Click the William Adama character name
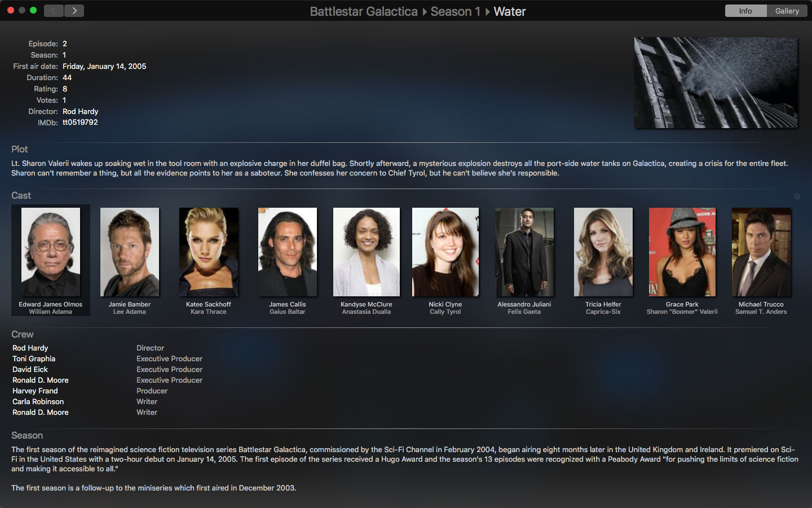The width and height of the screenshot is (812, 508). tap(51, 312)
